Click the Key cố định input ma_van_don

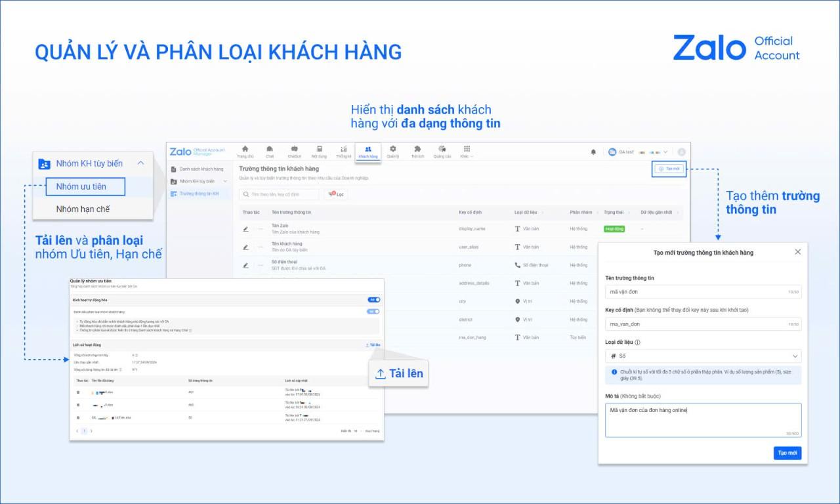coord(703,324)
